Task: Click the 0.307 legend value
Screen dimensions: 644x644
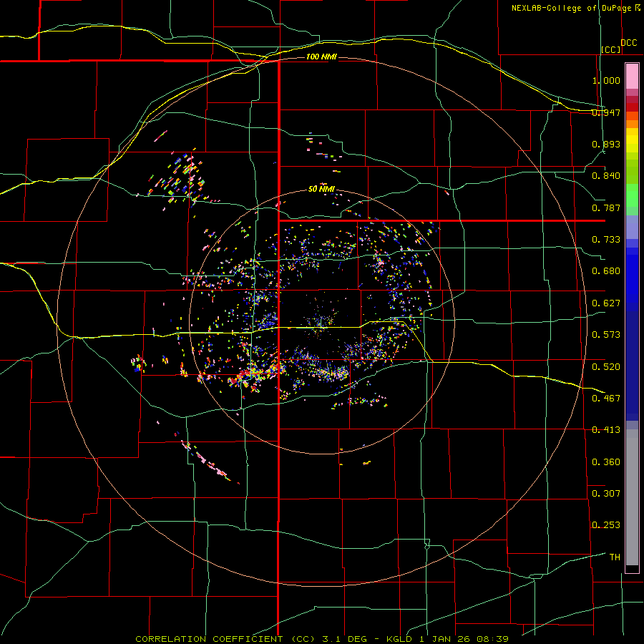Action: tap(606, 493)
